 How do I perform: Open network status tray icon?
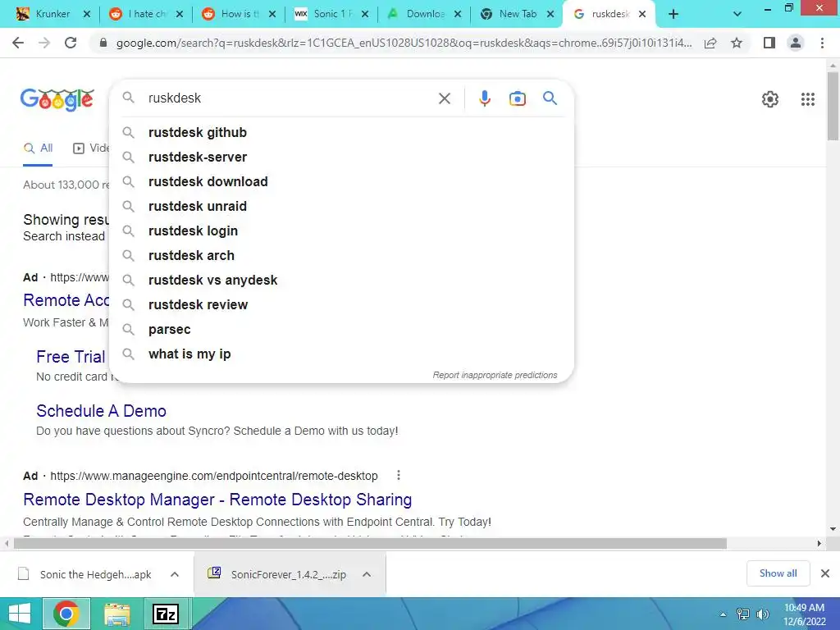[x=743, y=614]
